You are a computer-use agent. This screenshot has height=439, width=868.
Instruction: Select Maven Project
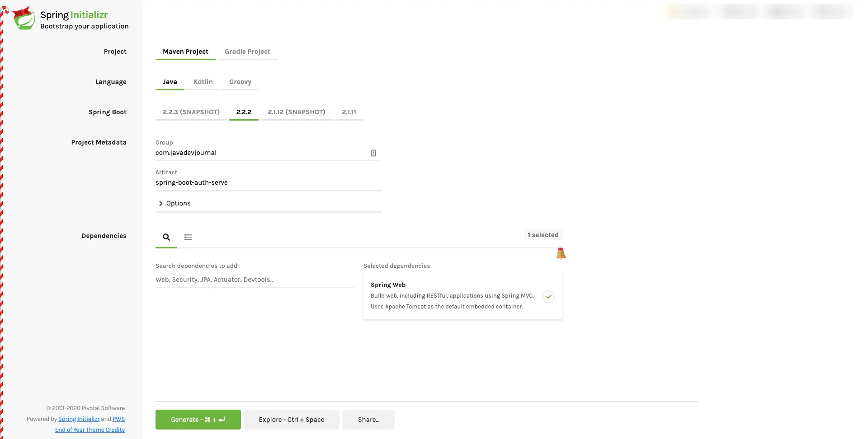pyautogui.click(x=185, y=51)
